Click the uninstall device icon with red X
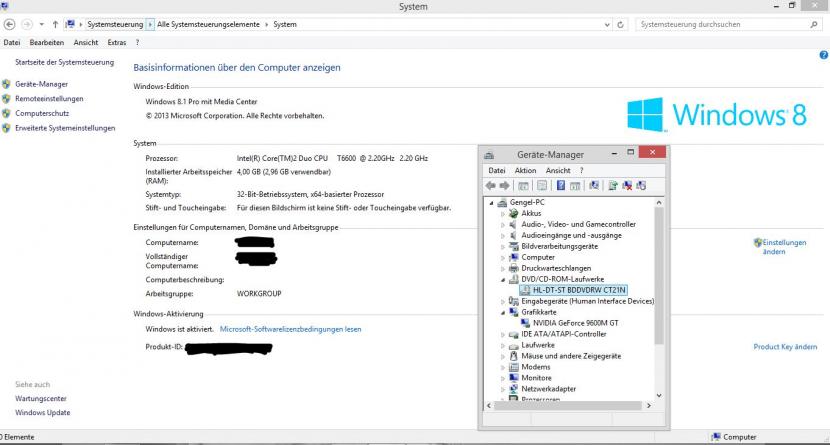The image size is (830, 445). point(627,186)
